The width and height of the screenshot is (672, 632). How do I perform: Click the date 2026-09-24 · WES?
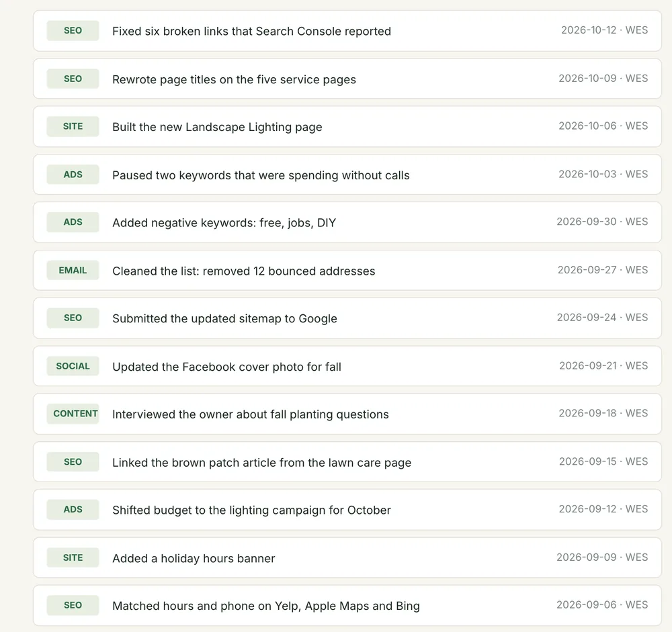pyautogui.click(x=602, y=318)
